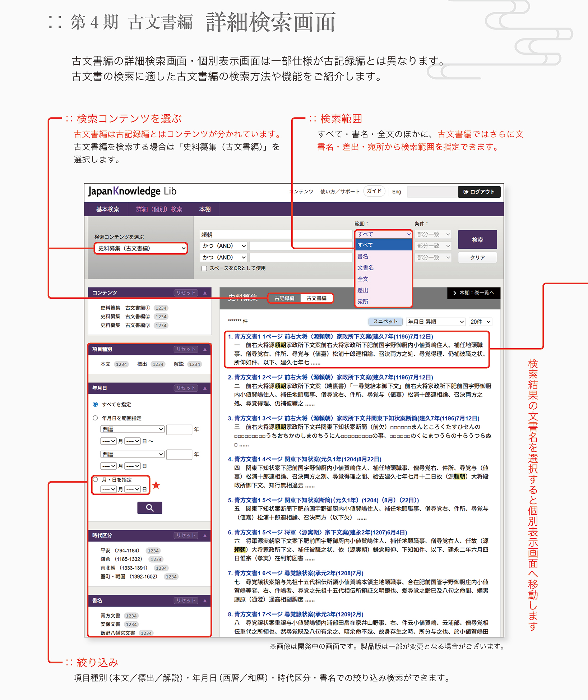Click the search field containing 頼朝
The image size is (588, 700).
(276, 235)
